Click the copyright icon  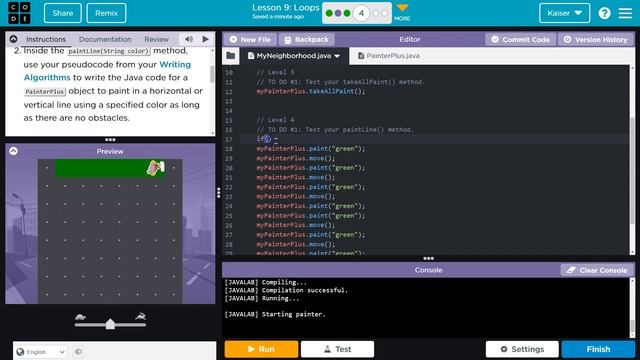pos(78,351)
